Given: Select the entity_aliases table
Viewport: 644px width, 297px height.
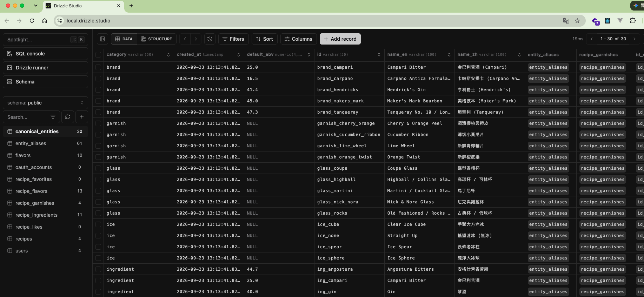Looking at the screenshot, I should 45,143.
